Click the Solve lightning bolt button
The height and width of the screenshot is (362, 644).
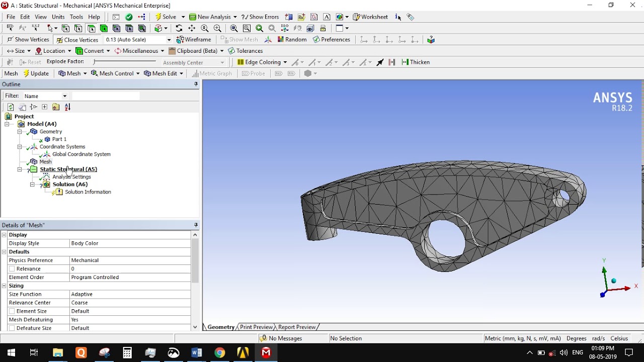pyautogui.click(x=166, y=17)
